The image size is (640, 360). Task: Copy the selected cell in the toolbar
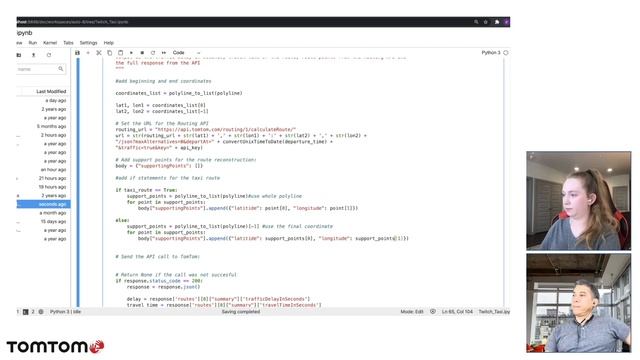click(x=109, y=53)
